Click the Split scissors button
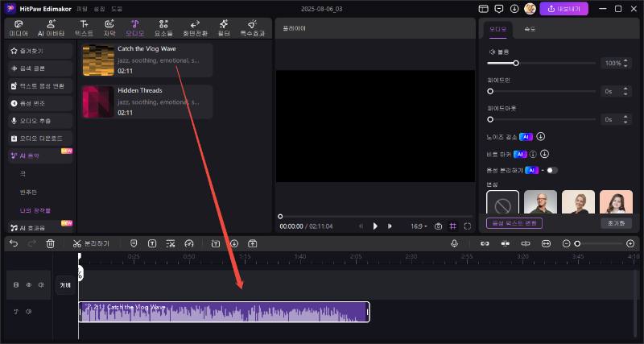 [x=91, y=243]
